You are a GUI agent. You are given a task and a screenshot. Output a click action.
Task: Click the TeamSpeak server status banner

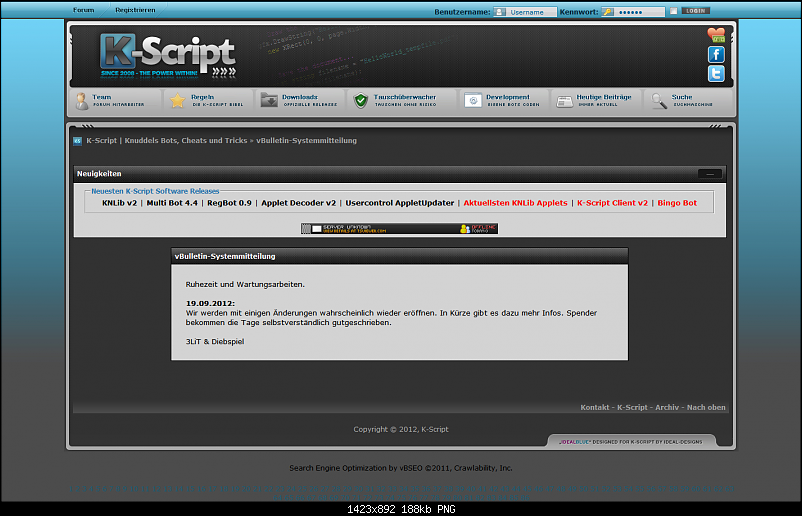(399, 229)
